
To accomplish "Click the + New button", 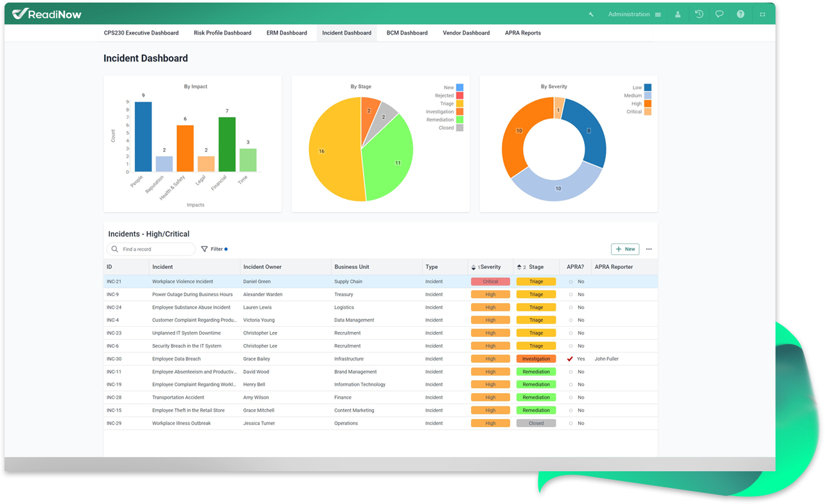I will click(625, 249).
